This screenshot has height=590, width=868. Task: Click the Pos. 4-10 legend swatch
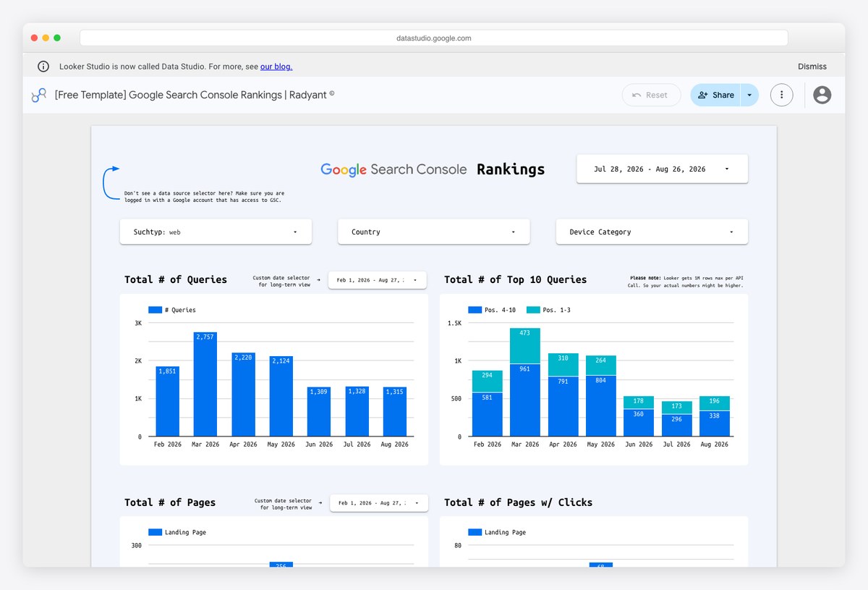[x=475, y=310]
